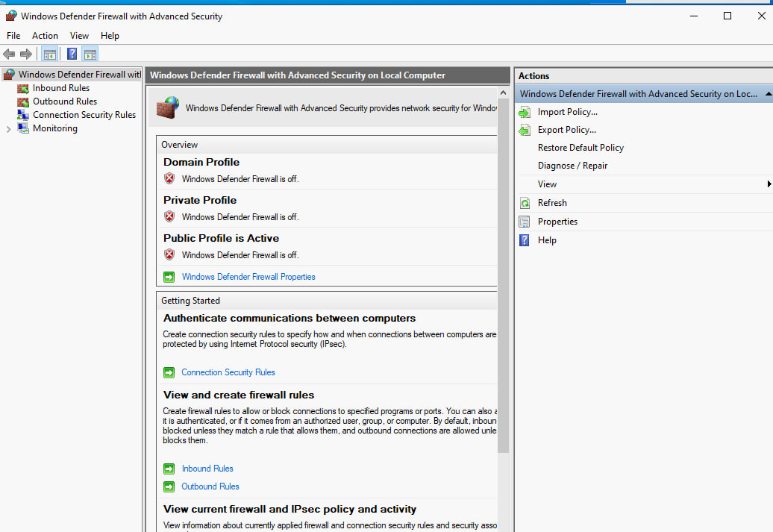Screen dimensions: 773x532
Task: Click the Connection Security Rules tree icon
Action: click(x=22, y=115)
